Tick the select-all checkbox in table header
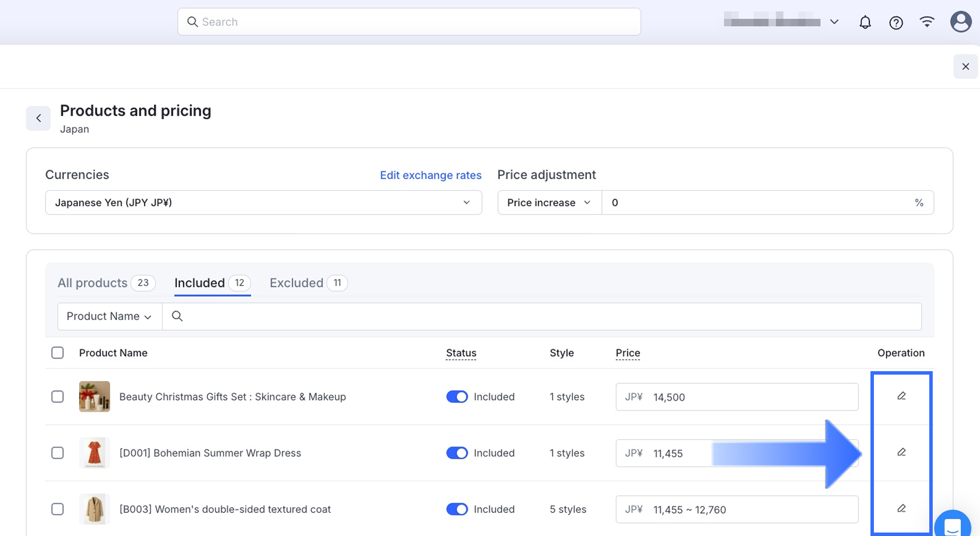 click(58, 353)
